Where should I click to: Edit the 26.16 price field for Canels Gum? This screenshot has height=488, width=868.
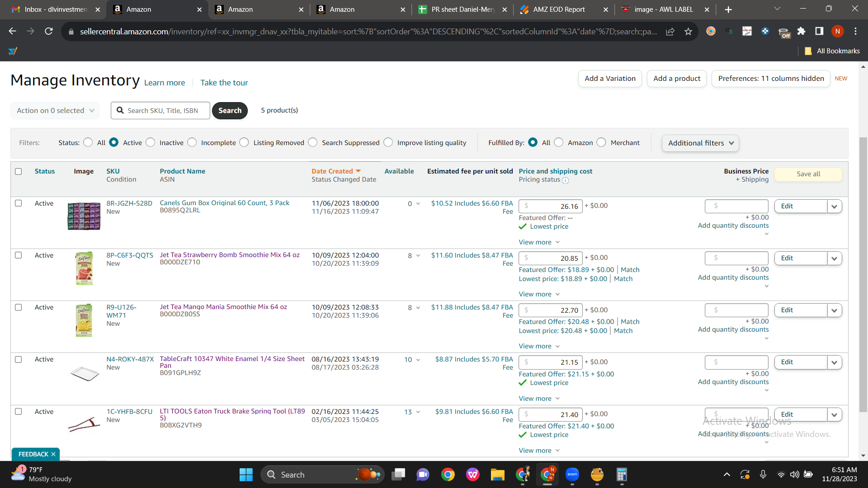(551, 206)
